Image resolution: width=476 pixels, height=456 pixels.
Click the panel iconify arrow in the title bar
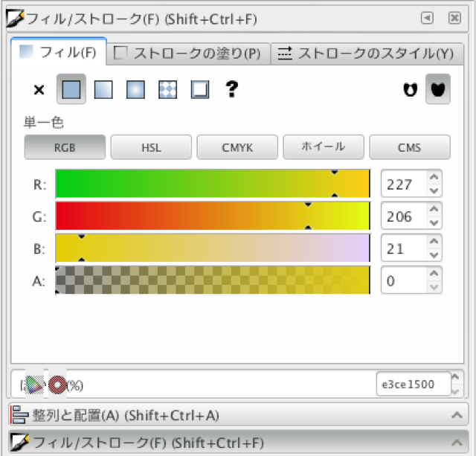[428, 18]
